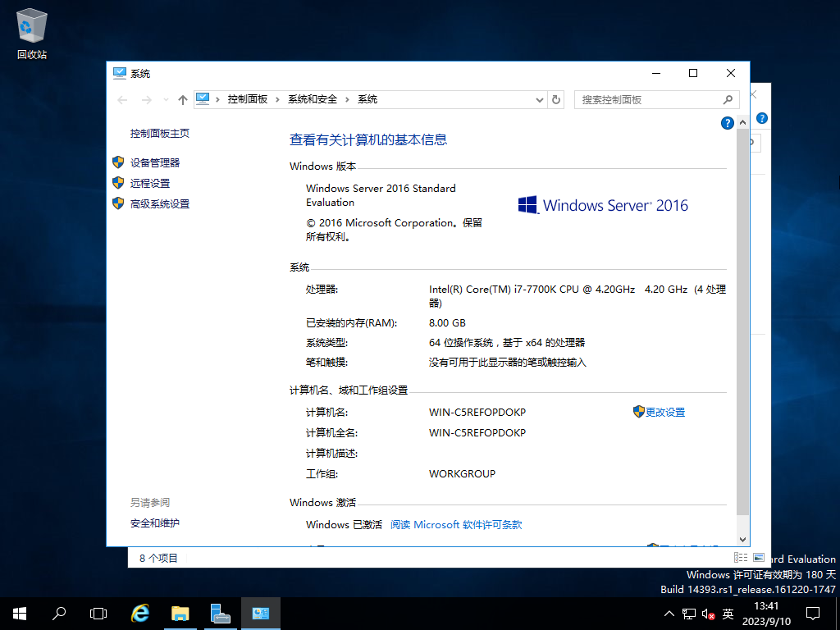Viewport: 840px width, 630px height.
Task: Click the muted volume tray icon
Action: click(708, 614)
